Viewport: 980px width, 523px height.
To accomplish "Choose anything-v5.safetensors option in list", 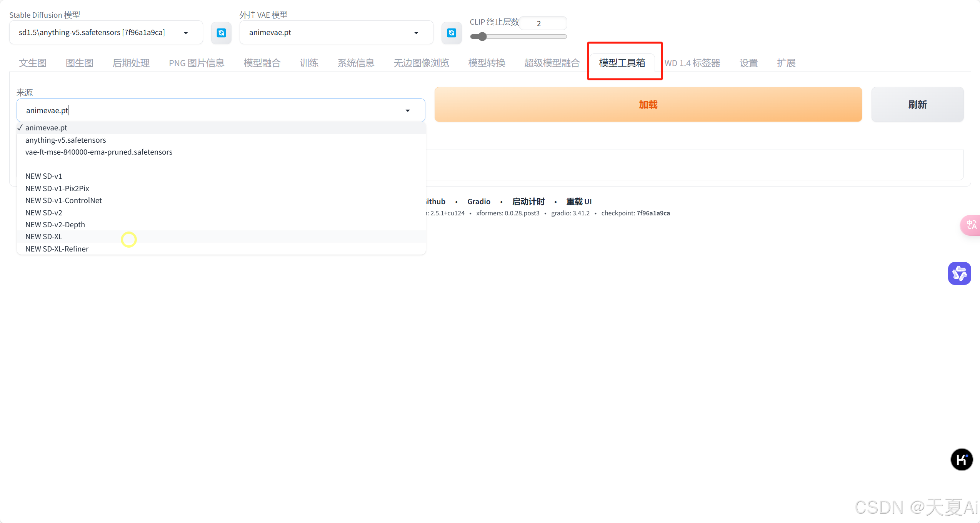I will pos(65,140).
